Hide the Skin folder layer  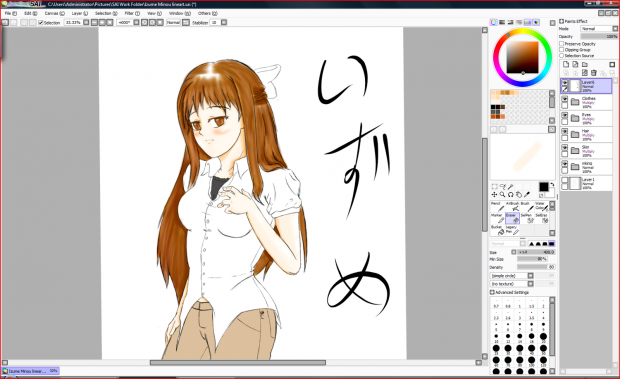(565, 147)
